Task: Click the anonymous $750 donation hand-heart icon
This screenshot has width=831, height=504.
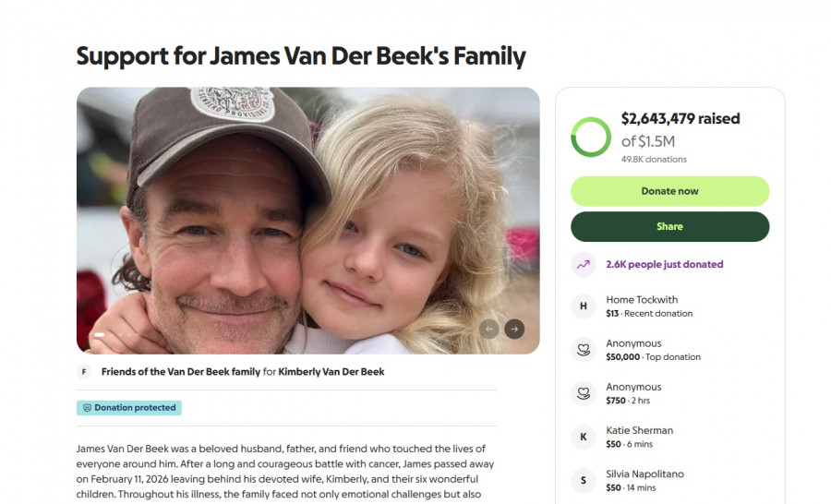Action: point(583,393)
